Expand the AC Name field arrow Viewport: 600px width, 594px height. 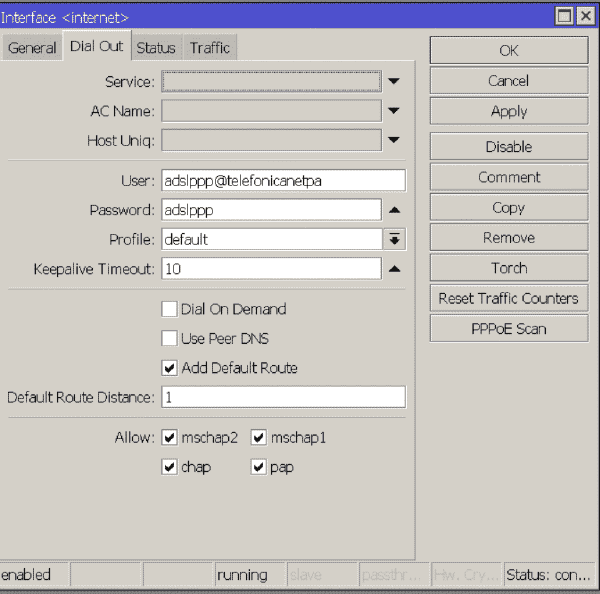tap(394, 111)
